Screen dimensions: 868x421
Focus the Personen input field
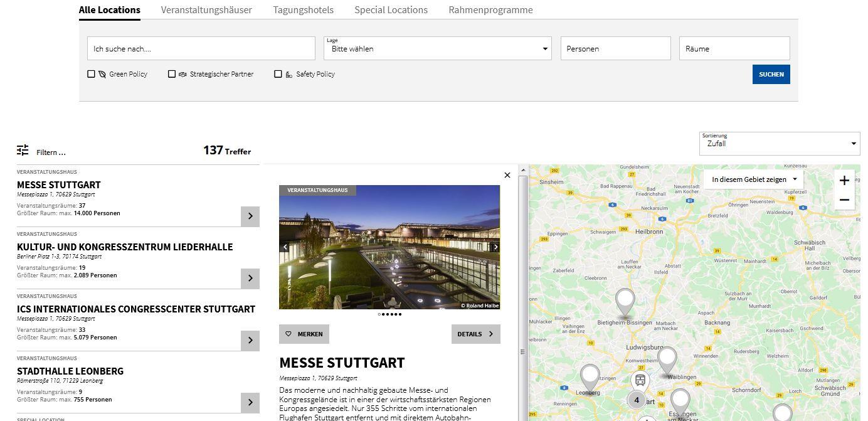tap(616, 48)
